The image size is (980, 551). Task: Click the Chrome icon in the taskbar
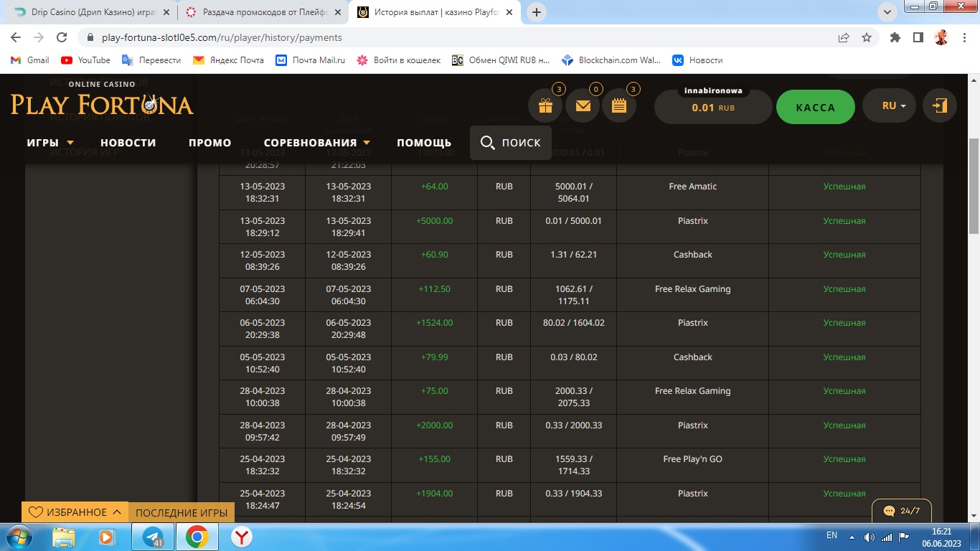[x=197, y=537]
